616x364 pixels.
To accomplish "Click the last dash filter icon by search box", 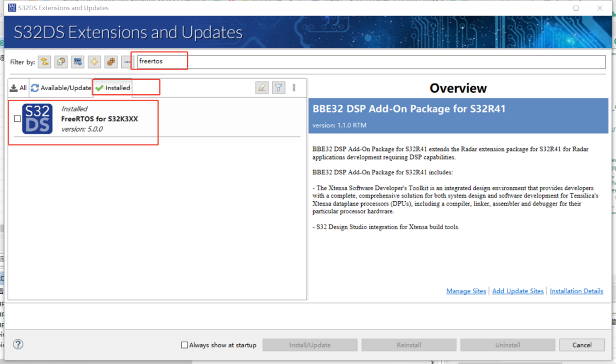I will click(127, 62).
